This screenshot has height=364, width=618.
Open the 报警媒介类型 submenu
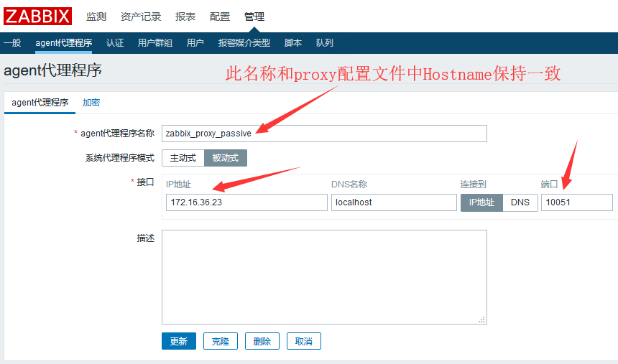pos(244,43)
